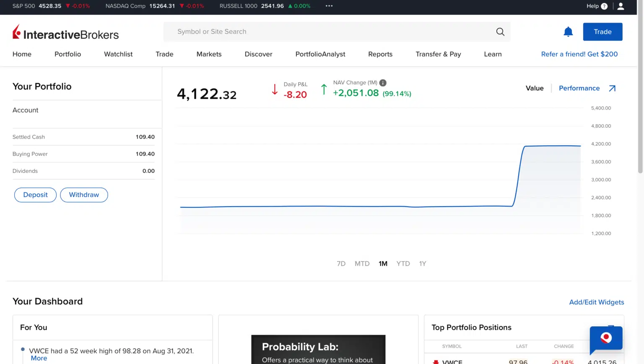Image resolution: width=644 pixels, height=364 pixels.
Task: Switch the chart view to Value
Action: [535, 88]
